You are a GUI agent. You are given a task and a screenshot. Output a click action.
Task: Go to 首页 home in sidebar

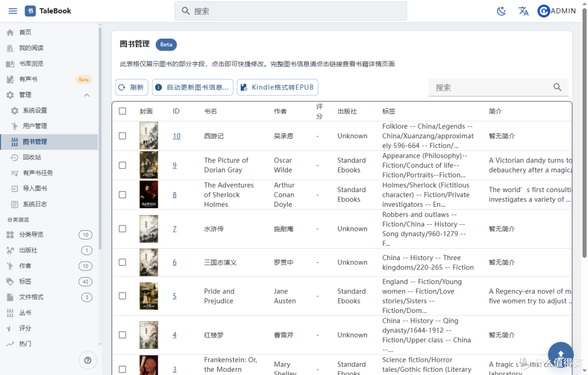[x=49, y=32]
